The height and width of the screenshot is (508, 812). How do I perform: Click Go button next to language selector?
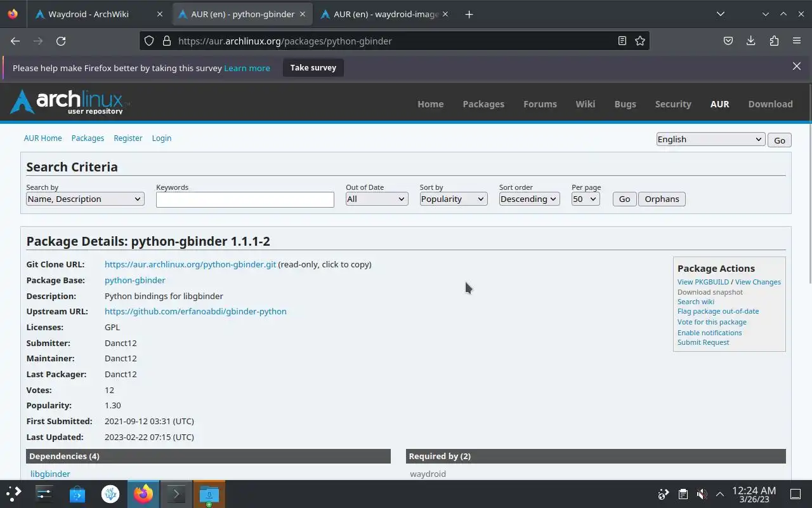pyautogui.click(x=780, y=140)
